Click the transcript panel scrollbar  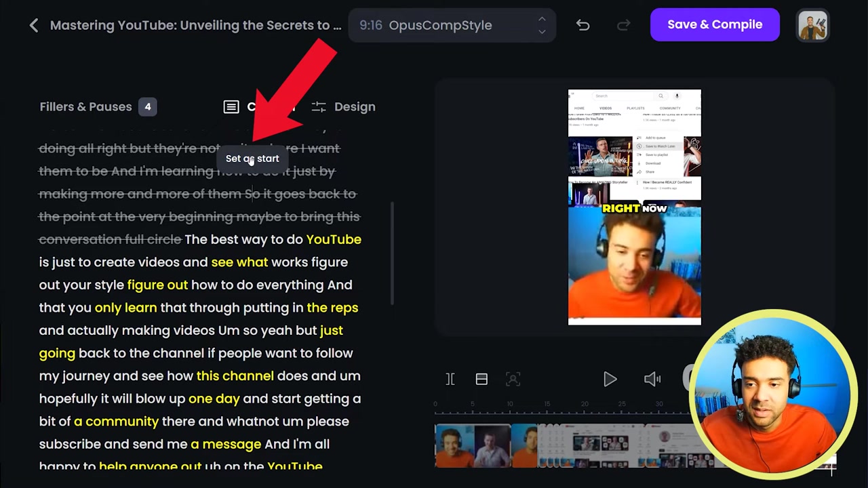click(x=393, y=254)
